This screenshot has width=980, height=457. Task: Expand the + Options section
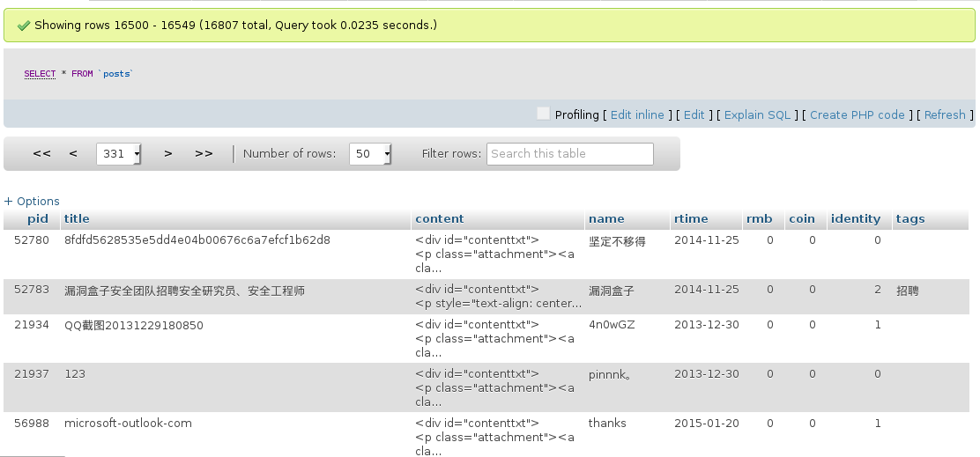pos(32,201)
